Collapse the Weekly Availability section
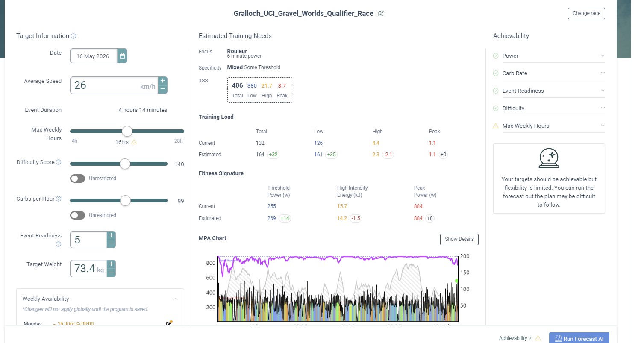This screenshot has width=644, height=343. point(175,299)
